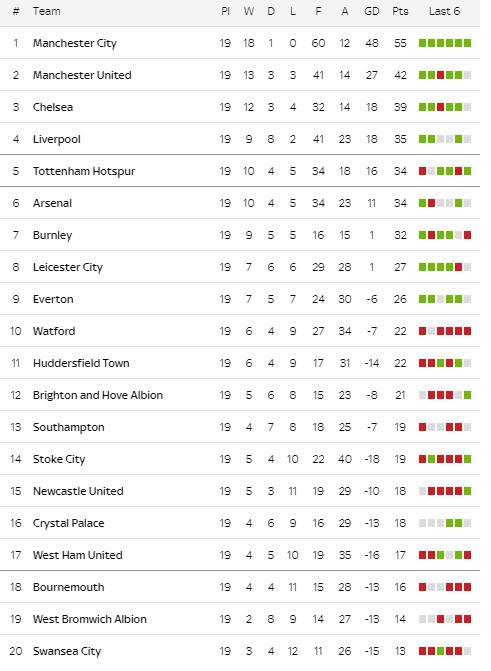Click Manchester City's last green form square
This screenshot has width=491, height=671.
point(467,43)
